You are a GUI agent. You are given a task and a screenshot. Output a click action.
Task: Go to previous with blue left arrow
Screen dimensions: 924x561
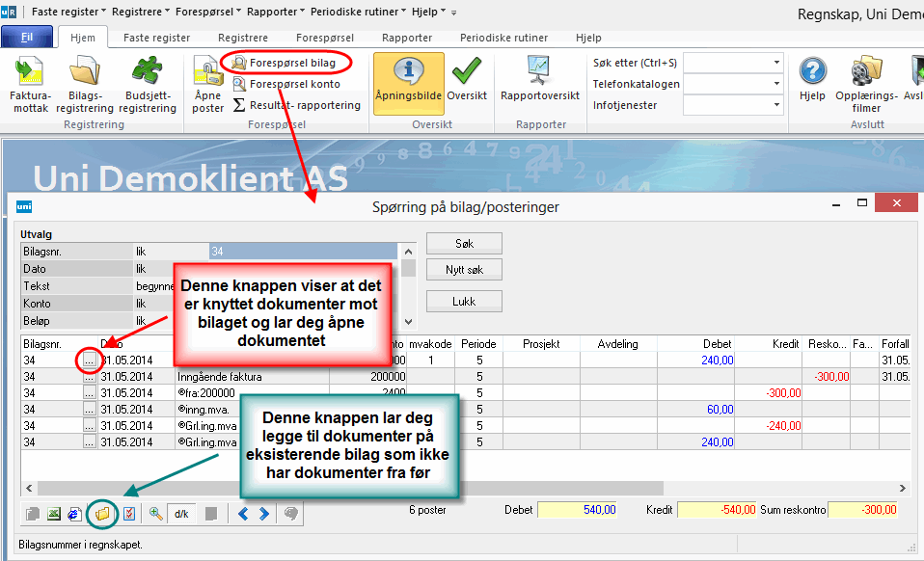pyautogui.click(x=243, y=514)
